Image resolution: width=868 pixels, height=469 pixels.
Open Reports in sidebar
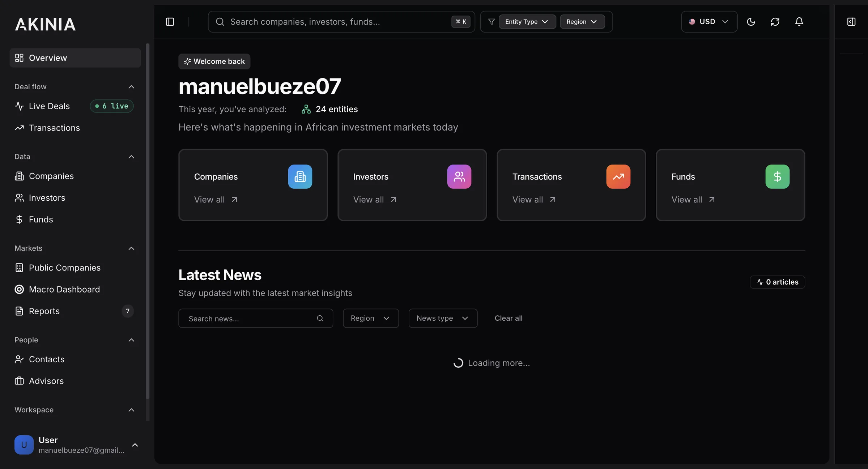click(x=75, y=311)
